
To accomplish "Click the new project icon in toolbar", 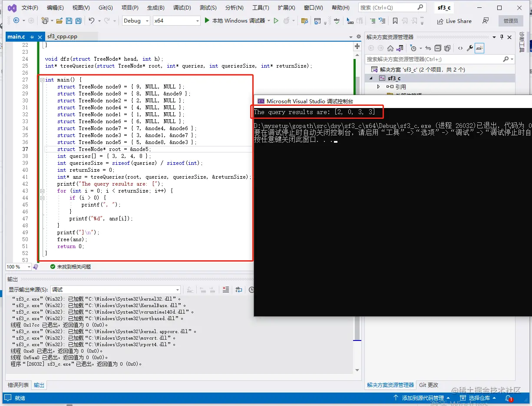I will click(x=44, y=20).
